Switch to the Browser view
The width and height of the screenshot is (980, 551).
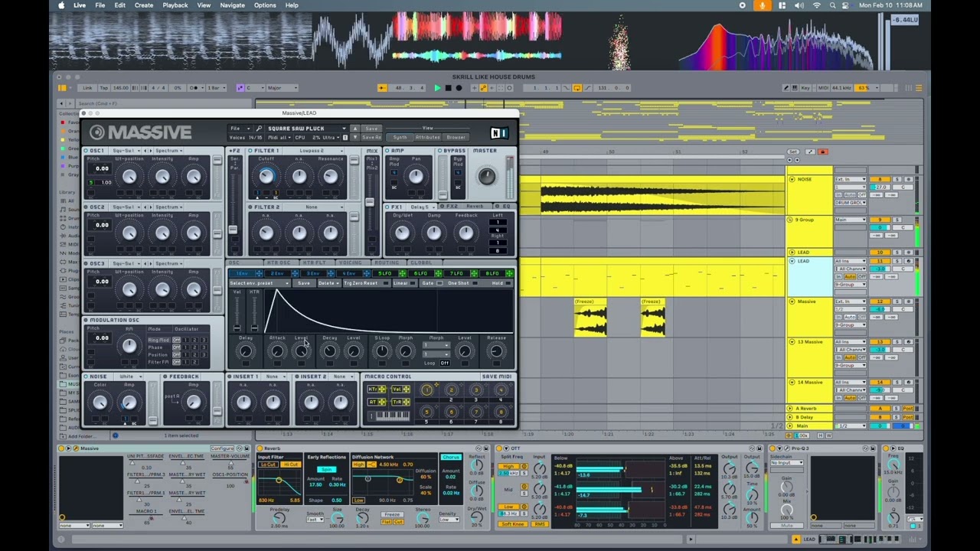click(456, 138)
